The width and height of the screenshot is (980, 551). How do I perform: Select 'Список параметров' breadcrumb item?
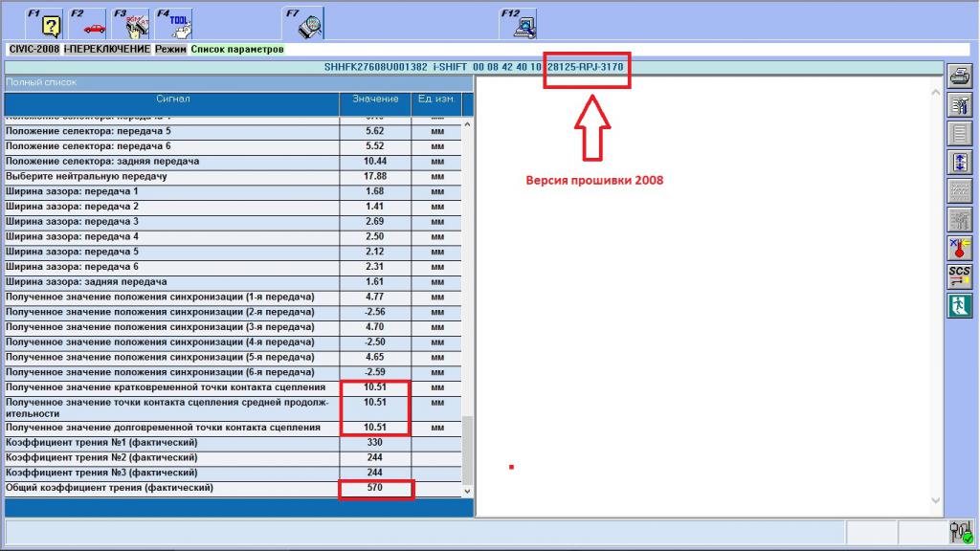[x=237, y=49]
